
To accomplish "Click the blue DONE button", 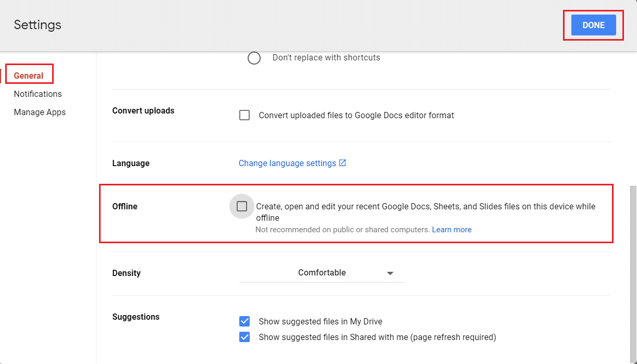I will [593, 25].
